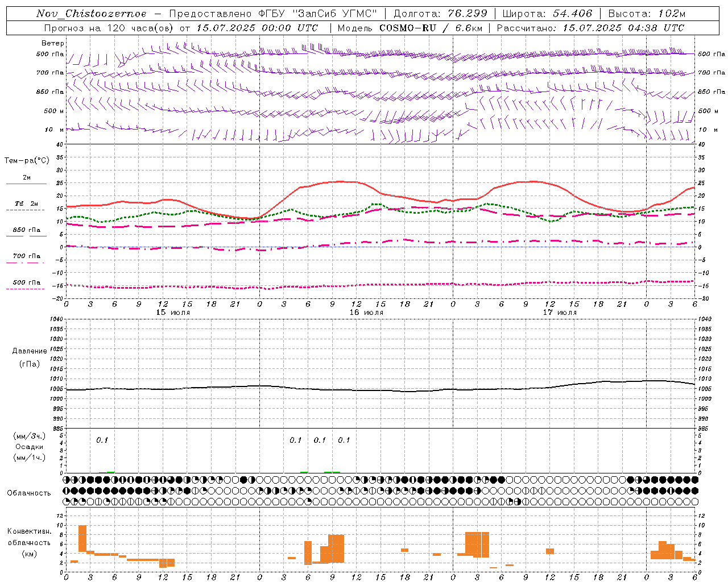728x582 pixels.
Task: Click the date label 16 июля
Action: click(366, 313)
